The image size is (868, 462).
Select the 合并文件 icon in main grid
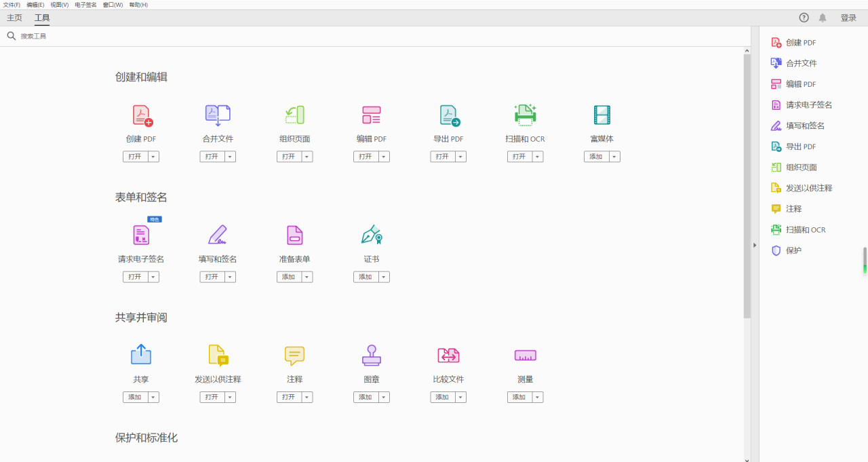tap(218, 115)
